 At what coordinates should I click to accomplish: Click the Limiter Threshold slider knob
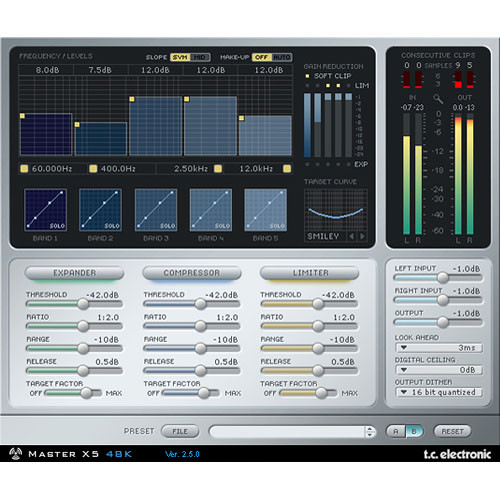tap(318, 304)
